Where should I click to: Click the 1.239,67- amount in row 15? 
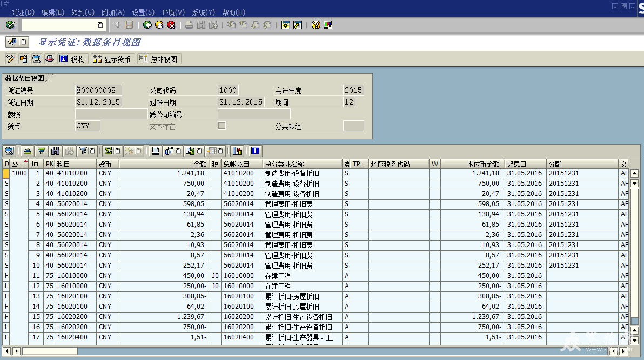[x=164, y=317]
